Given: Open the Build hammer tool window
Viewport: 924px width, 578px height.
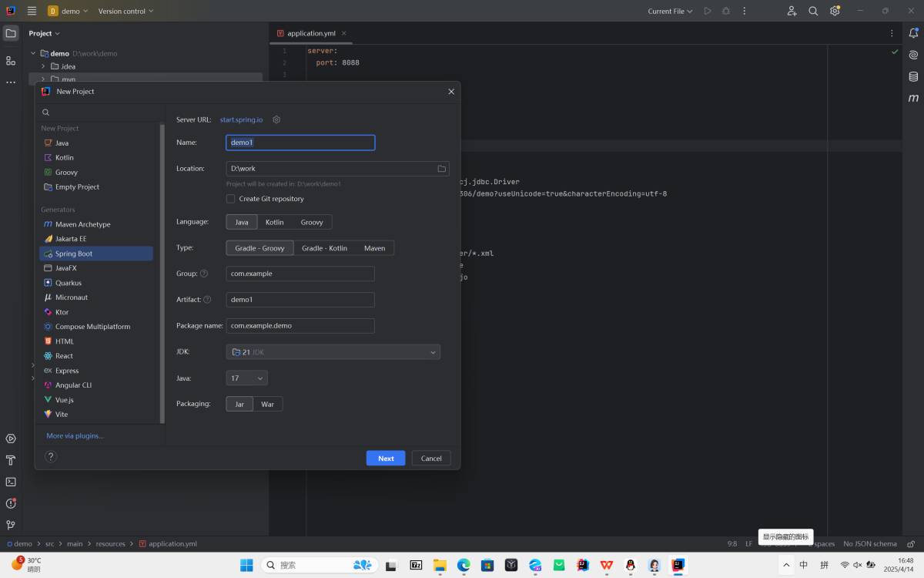Looking at the screenshot, I should coord(11,460).
